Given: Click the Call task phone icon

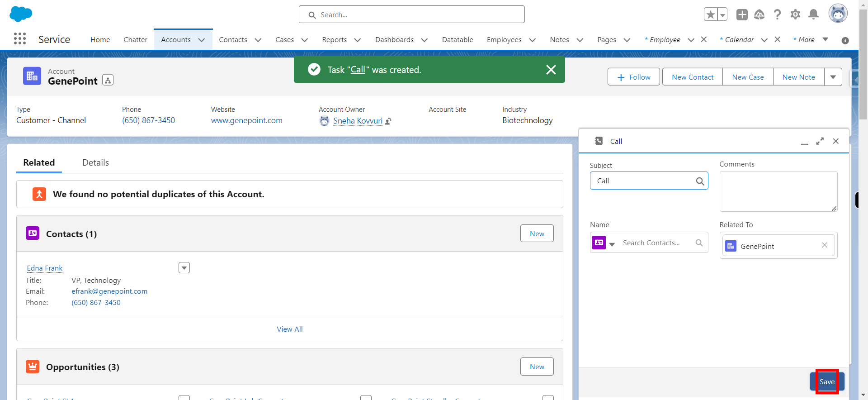Looking at the screenshot, I should [599, 141].
